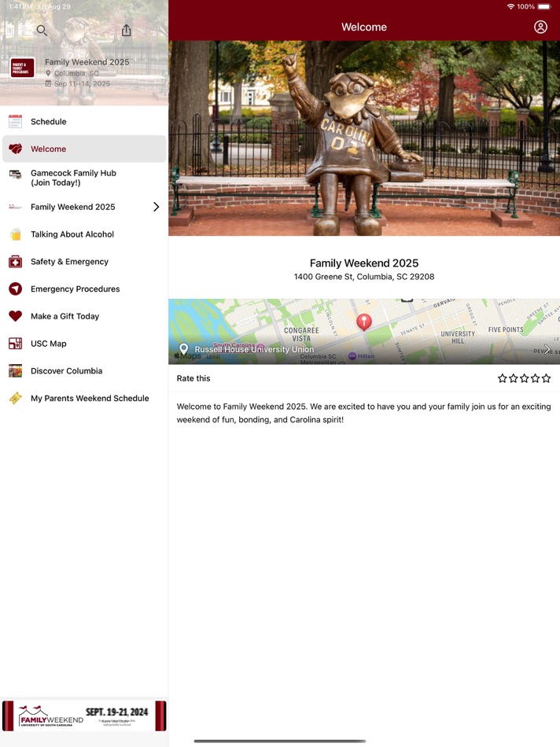Rate this four stars

coord(535,378)
